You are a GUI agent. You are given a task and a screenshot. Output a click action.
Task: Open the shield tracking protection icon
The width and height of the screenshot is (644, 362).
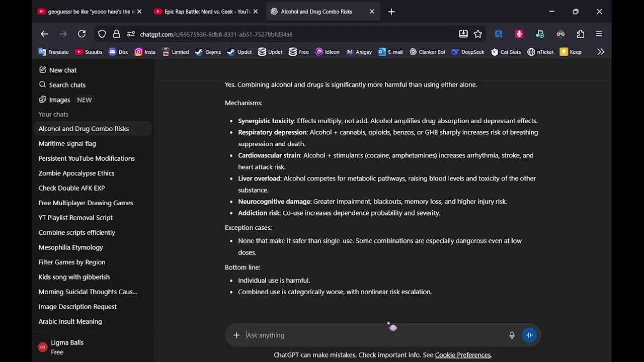[x=102, y=34]
